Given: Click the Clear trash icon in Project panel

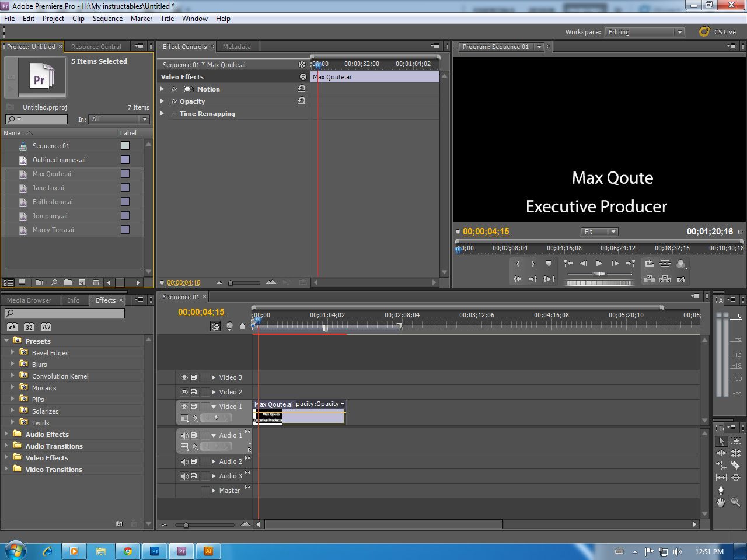Looking at the screenshot, I should [96, 282].
